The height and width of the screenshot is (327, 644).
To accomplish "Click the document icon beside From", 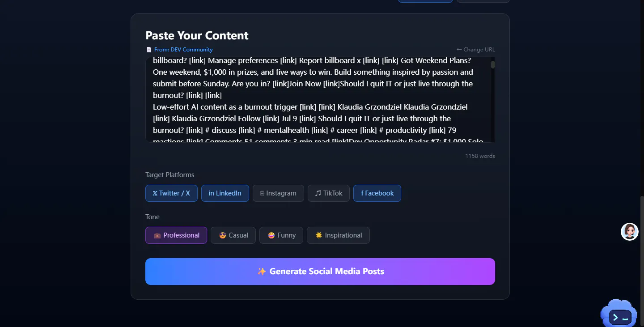I will click(149, 50).
